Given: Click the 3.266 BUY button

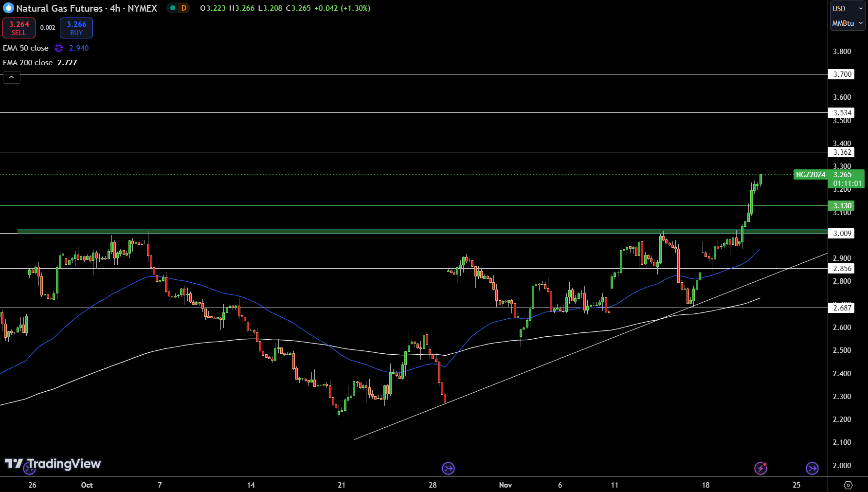Looking at the screenshot, I should point(76,28).
